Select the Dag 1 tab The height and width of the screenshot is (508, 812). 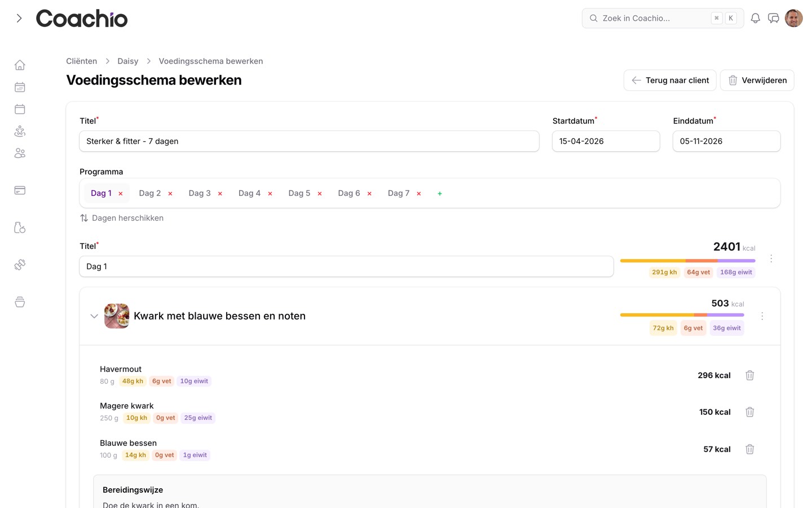pos(101,193)
